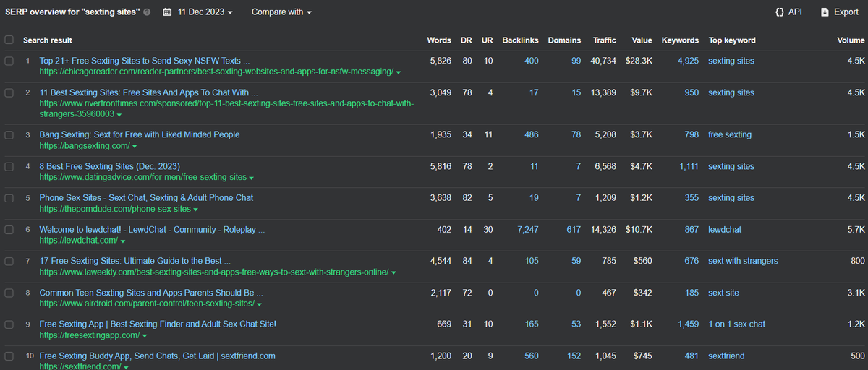This screenshot has height=370, width=868.
Task: Open the Compare with dropdown
Action: (281, 12)
